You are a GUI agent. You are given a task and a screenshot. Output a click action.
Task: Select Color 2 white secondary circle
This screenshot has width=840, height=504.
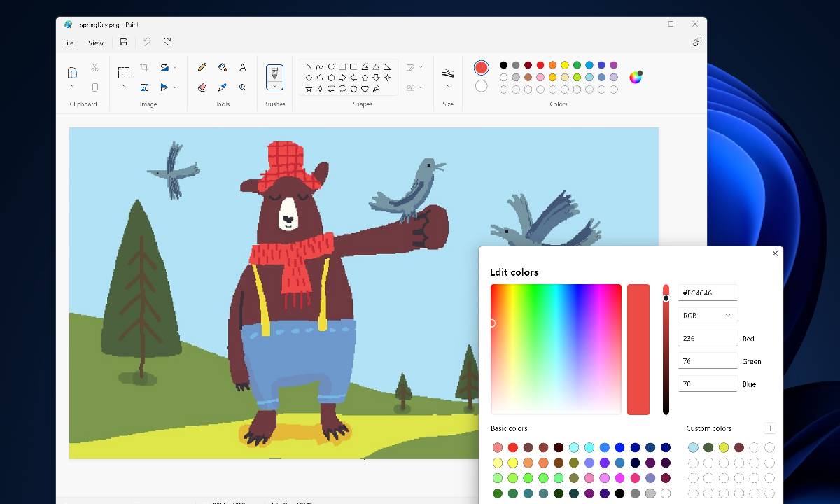point(481,85)
